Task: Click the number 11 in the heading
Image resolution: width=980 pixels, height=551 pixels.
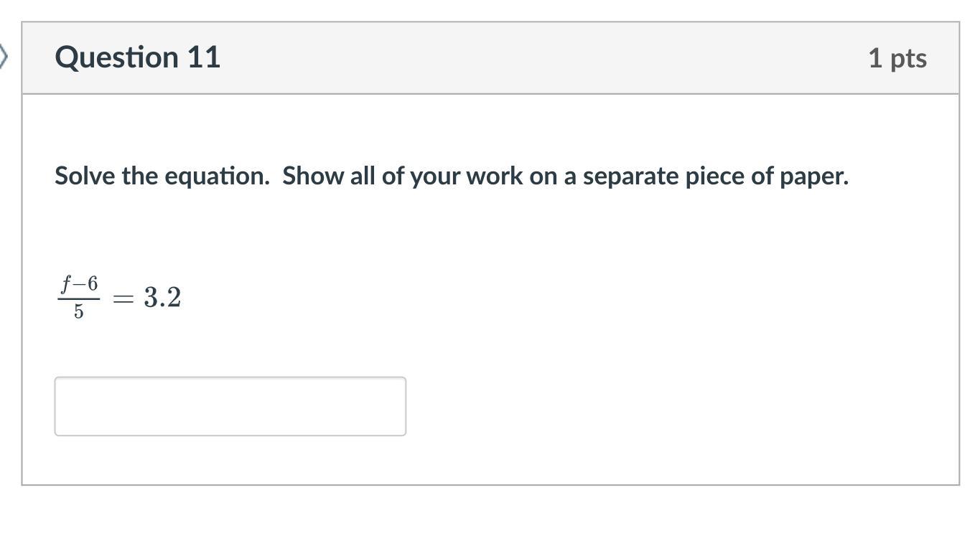Action: click(x=204, y=57)
